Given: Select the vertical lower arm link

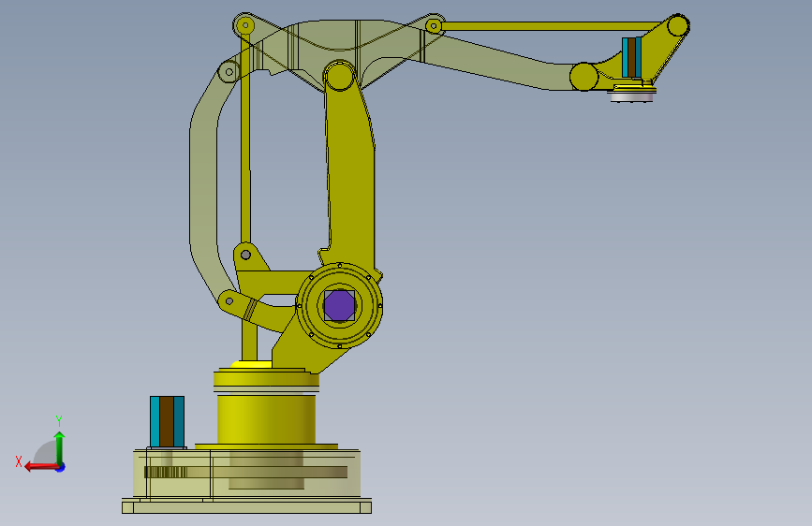Looking at the screenshot, I should (351, 176).
